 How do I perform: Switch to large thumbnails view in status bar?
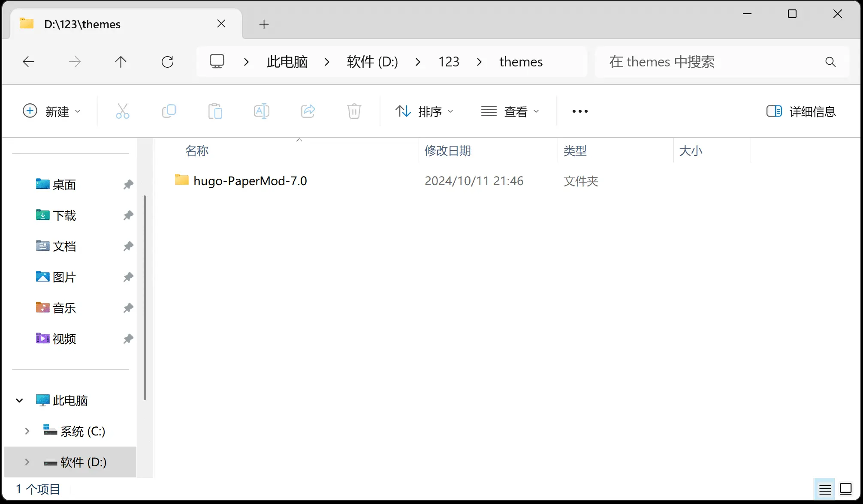click(846, 489)
